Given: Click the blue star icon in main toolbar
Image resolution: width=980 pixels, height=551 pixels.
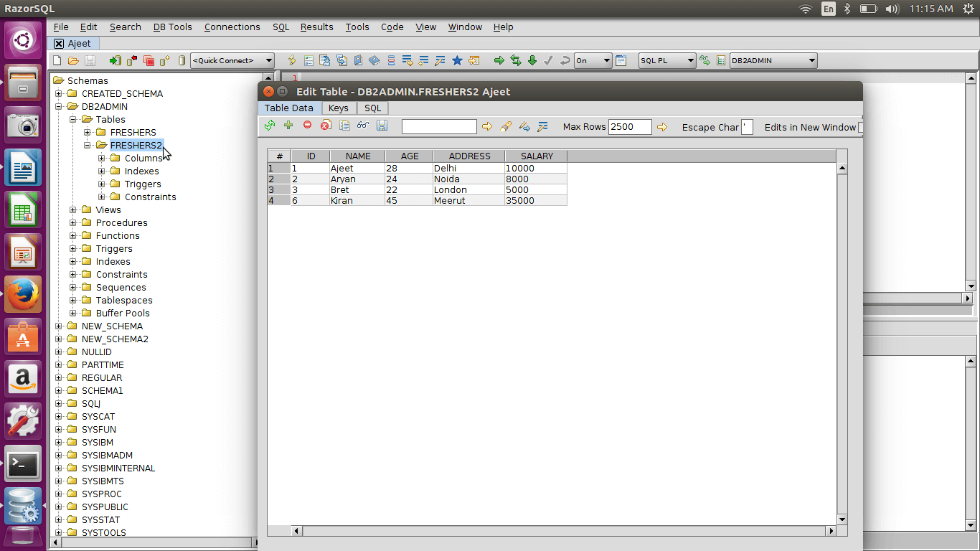Looking at the screenshot, I should pyautogui.click(x=457, y=61).
